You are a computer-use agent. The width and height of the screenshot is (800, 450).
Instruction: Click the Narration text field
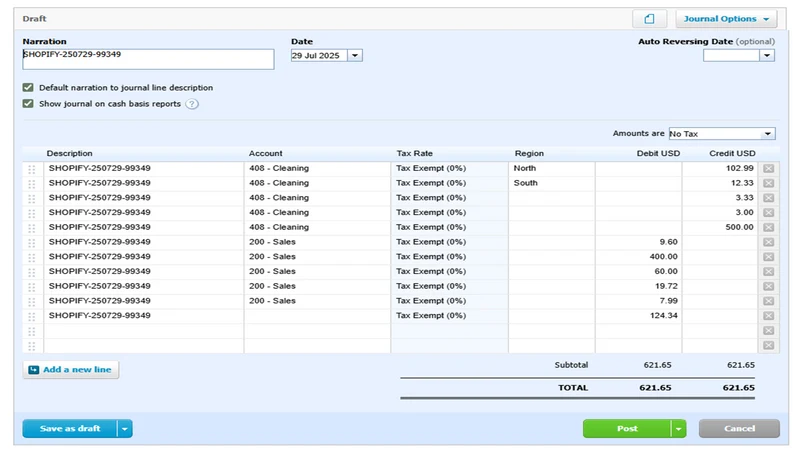pyautogui.click(x=148, y=59)
